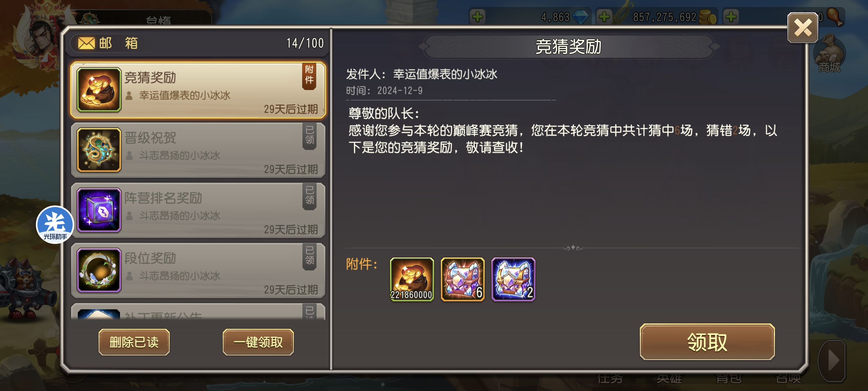The height and width of the screenshot is (391, 868).
Task: Open the 晋级祝贺 mail item
Action: [198, 150]
